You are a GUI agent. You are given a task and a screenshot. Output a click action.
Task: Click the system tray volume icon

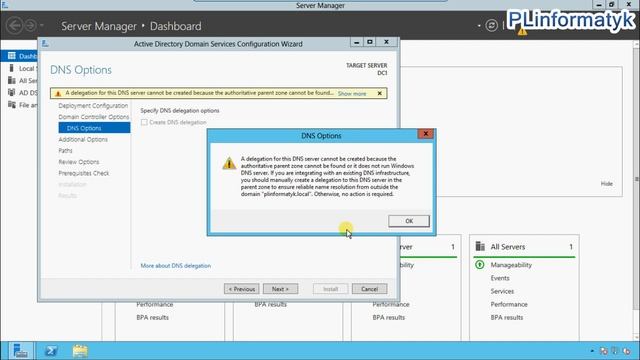point(626,351)
